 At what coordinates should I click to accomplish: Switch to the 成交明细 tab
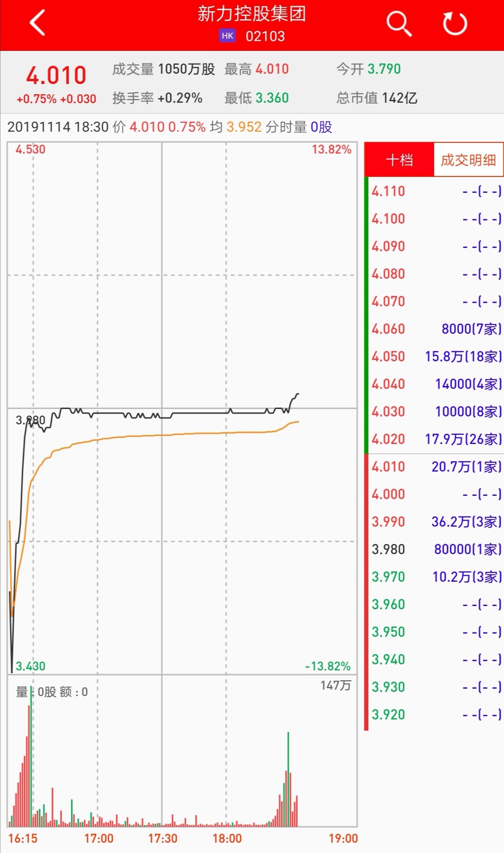point(469,160)
